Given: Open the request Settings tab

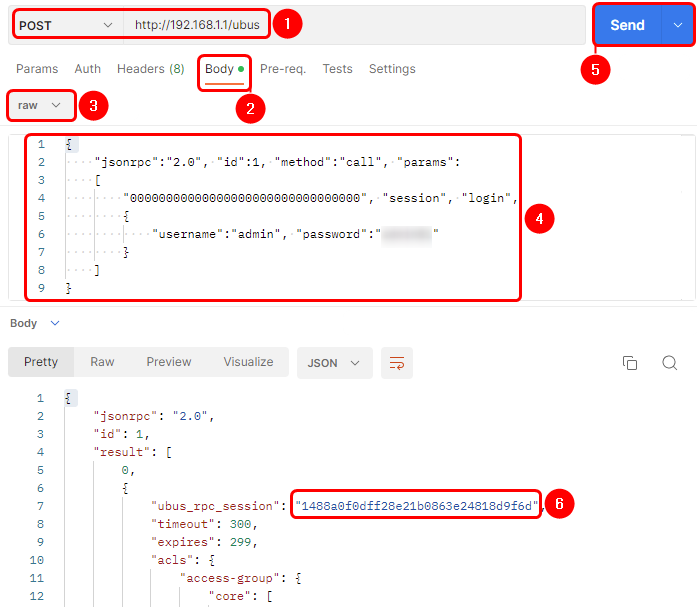Looking at the screenshot, I should [x=392, y=69].
